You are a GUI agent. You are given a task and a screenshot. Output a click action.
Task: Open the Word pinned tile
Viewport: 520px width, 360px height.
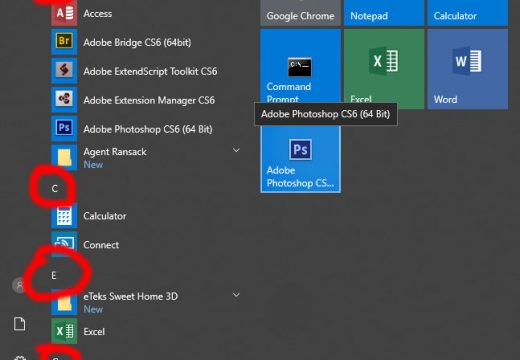(468, 69)
